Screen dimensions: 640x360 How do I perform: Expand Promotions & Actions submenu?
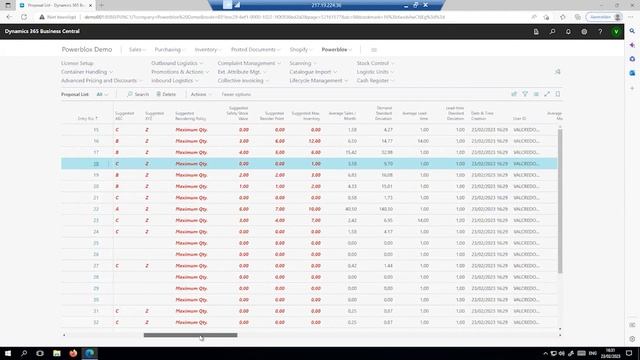click(x=180, y=72)
